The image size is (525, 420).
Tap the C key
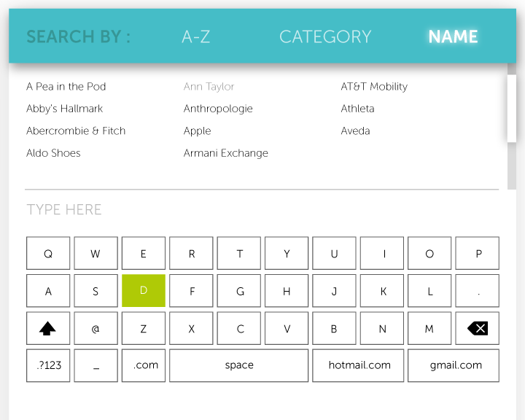point(239,328)
